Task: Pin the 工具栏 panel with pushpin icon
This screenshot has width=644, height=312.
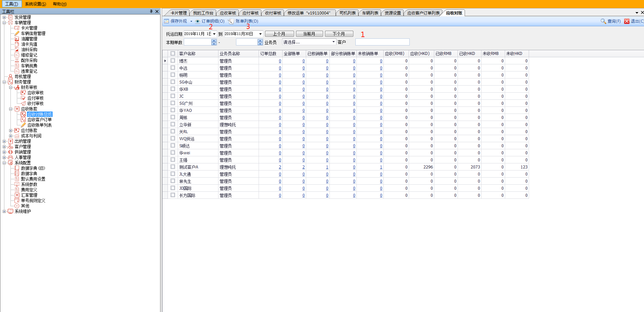Action: [151, 11]
